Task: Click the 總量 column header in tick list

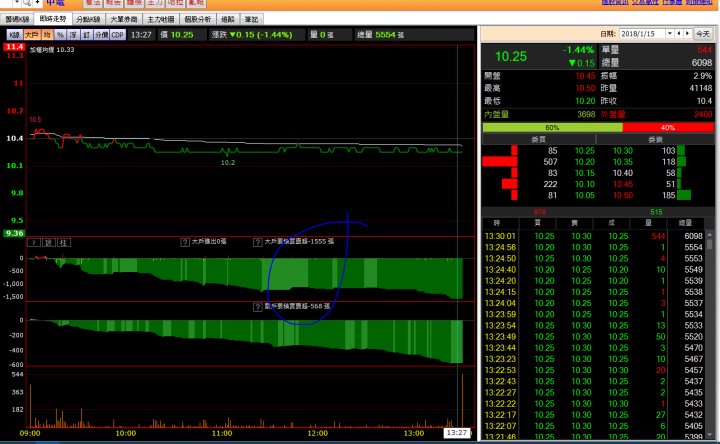Action: 685,223
